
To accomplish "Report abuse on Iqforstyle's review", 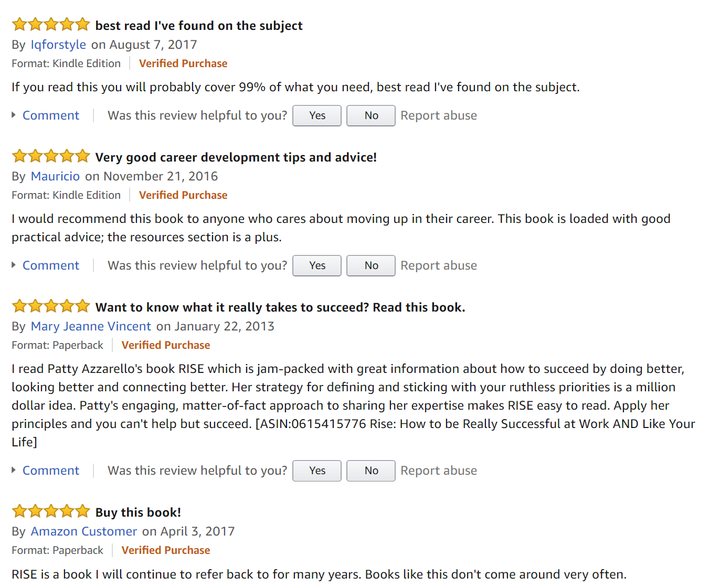I will [x=439, y=115].
